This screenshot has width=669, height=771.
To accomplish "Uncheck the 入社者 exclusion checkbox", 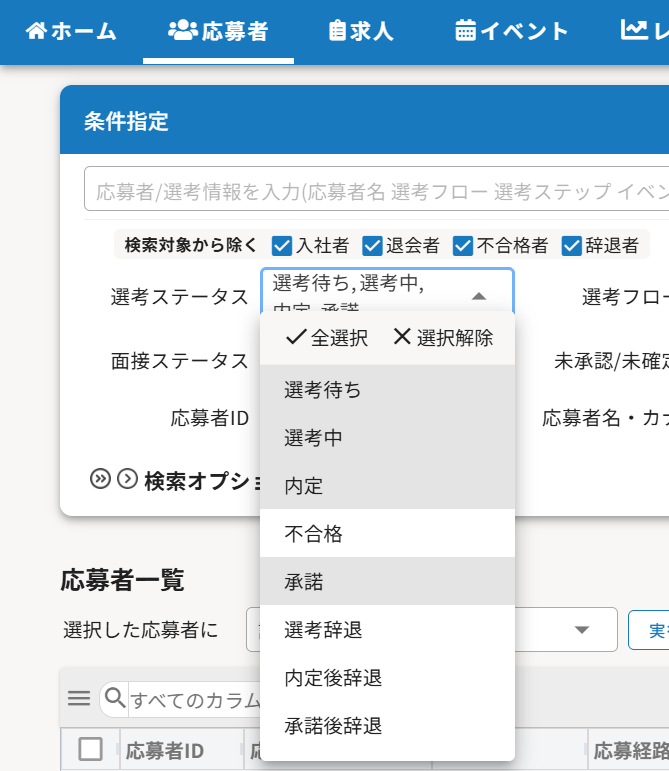I will point(282,245).
